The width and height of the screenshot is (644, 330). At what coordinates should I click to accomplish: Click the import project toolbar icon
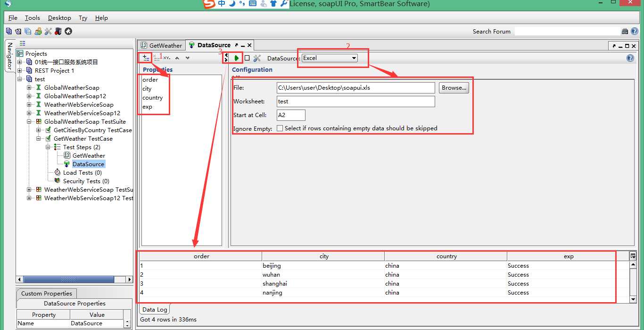click(18, 32)
